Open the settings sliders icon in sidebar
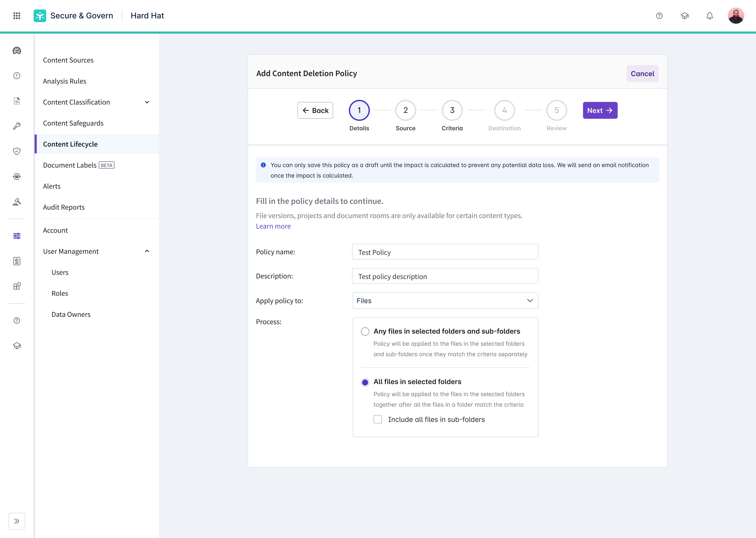The height and width of the screenshot is (538, 756). point(17,236)
